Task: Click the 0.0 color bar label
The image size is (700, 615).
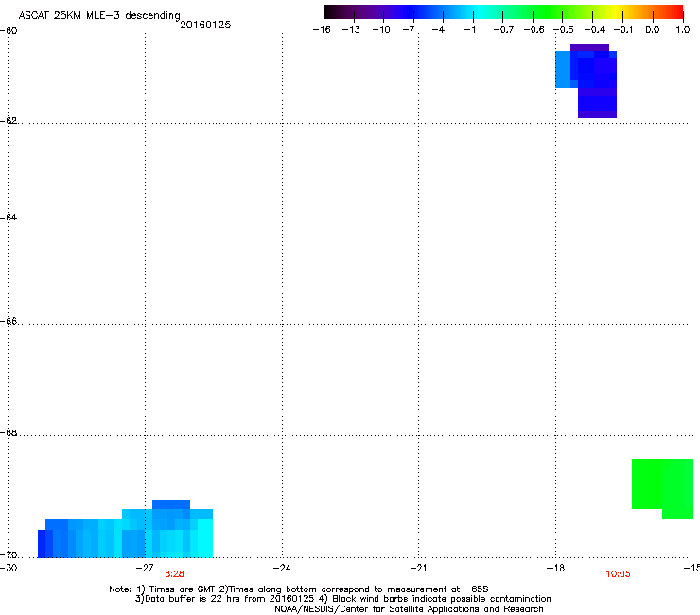Action: pos(653,30)
